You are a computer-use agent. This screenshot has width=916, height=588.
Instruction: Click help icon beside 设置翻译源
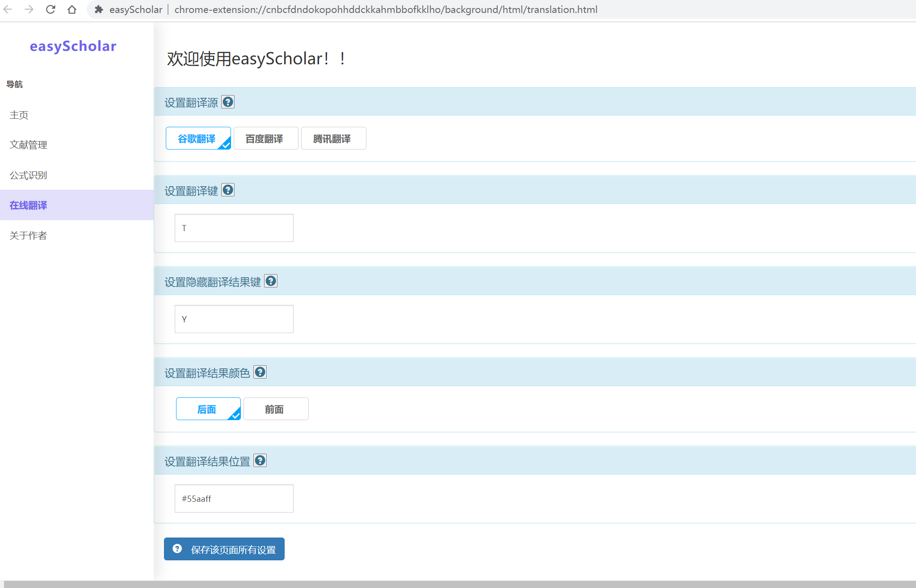(x=228, y=102)
